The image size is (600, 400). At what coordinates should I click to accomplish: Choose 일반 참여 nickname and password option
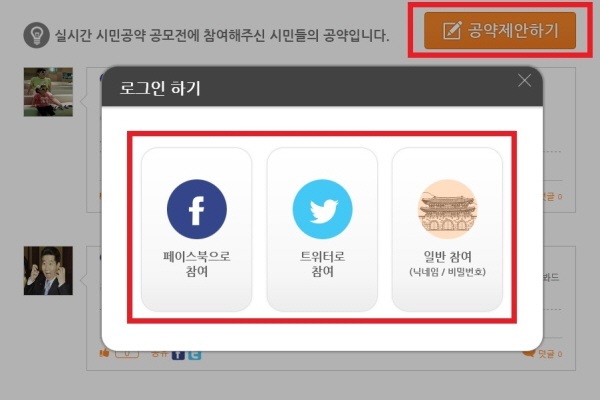tap(447, 229)
